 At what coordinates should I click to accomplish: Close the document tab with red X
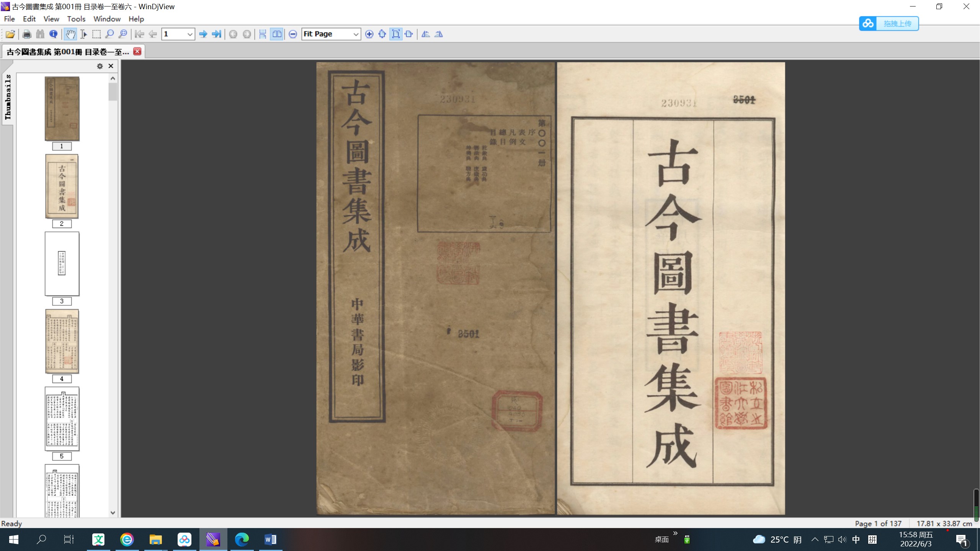(137, 51)
